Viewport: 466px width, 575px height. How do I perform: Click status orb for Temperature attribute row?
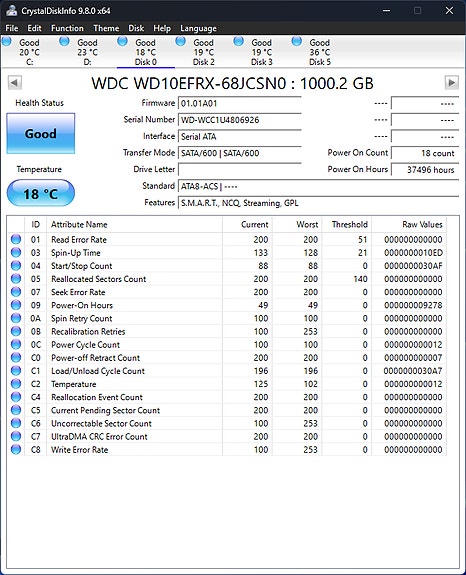(16, 384)
